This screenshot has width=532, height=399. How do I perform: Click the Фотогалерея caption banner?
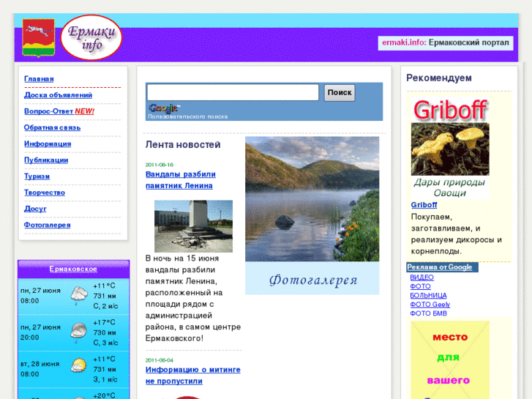[x=312, y=278]
